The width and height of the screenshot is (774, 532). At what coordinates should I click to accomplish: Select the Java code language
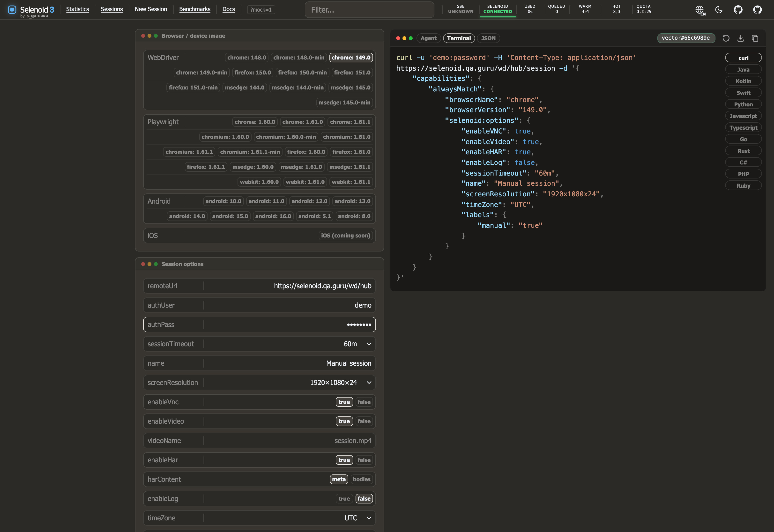click(743, 70)
